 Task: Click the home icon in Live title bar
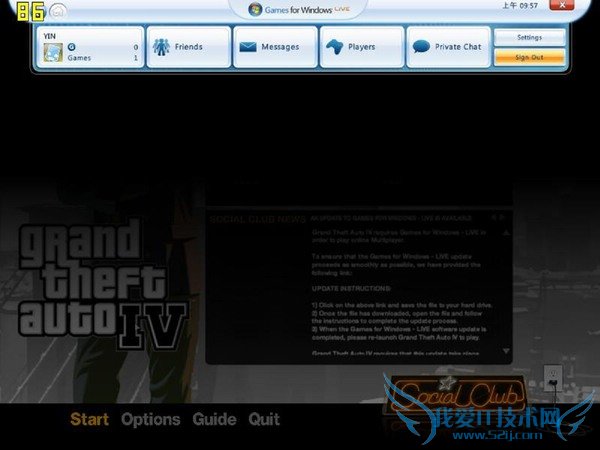click(58, 11)
